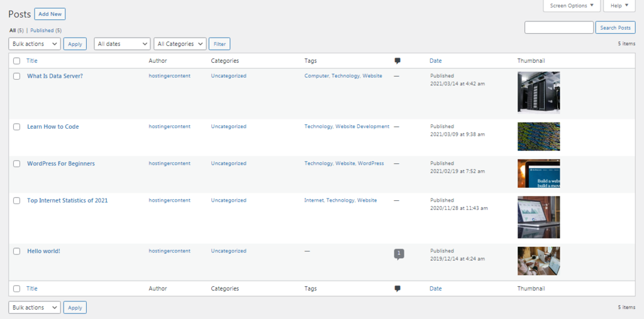Open the data server post thumbnail
The image size is (644, 319).
538,92
